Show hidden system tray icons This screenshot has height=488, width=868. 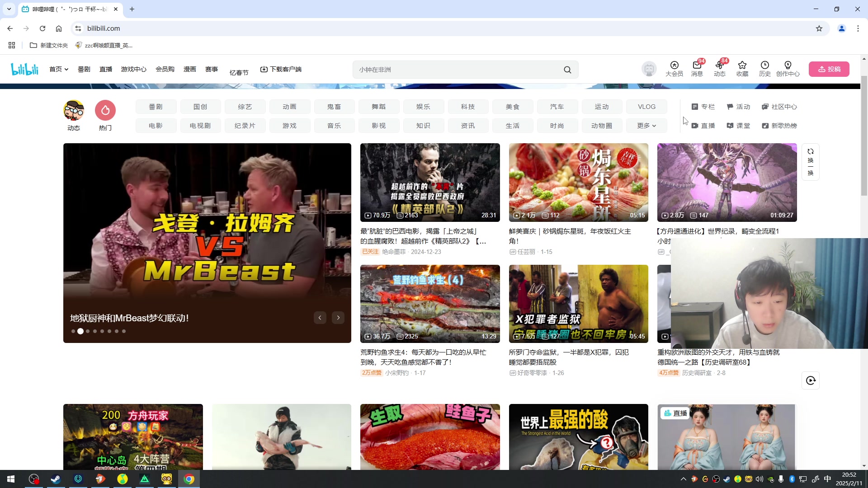click(683, 479)
